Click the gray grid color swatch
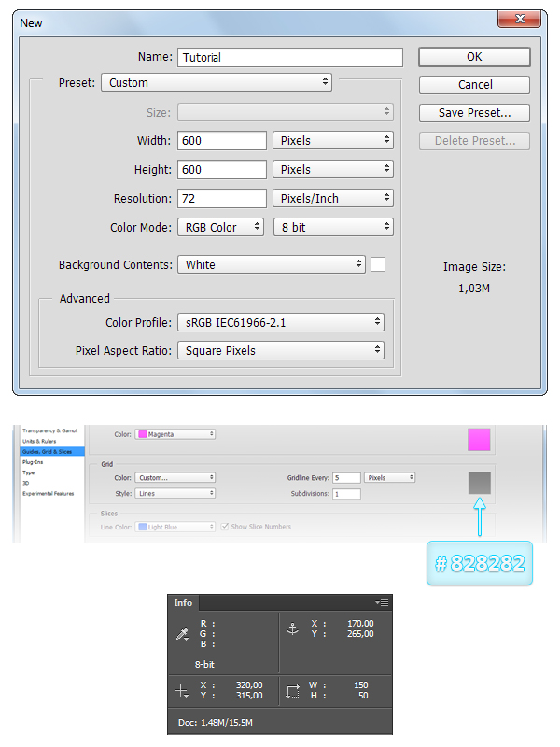Viewport: 560px width, 747px height. coord(479,482)
